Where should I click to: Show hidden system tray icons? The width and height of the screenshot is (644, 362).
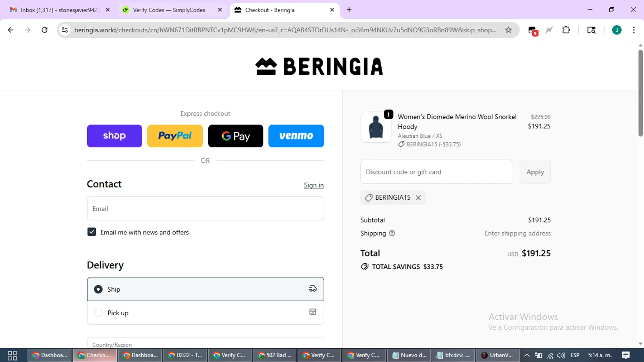(x=527, y=355)
